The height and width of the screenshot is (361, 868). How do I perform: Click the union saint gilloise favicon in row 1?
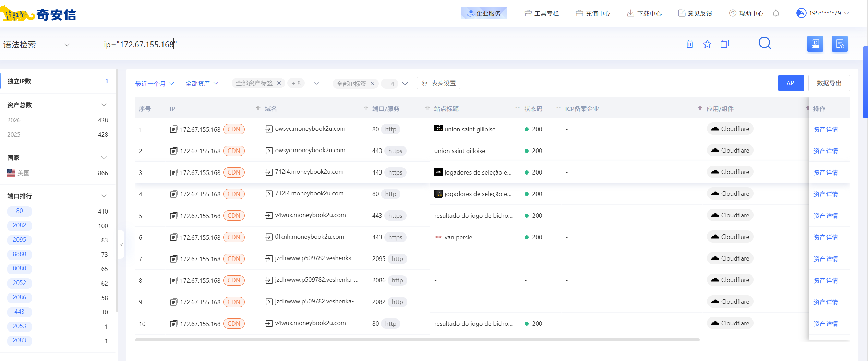click(x=438, y=129)
